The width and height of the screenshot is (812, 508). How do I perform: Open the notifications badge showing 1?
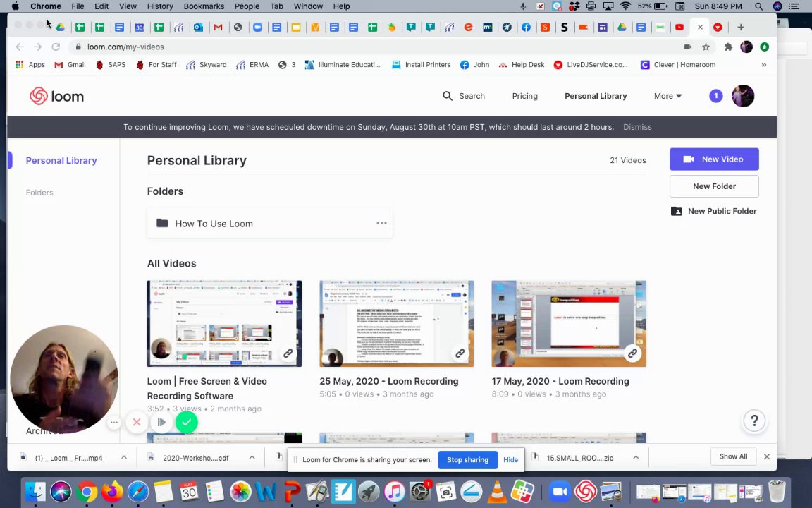pyautogui.click(x=715, y=96)
